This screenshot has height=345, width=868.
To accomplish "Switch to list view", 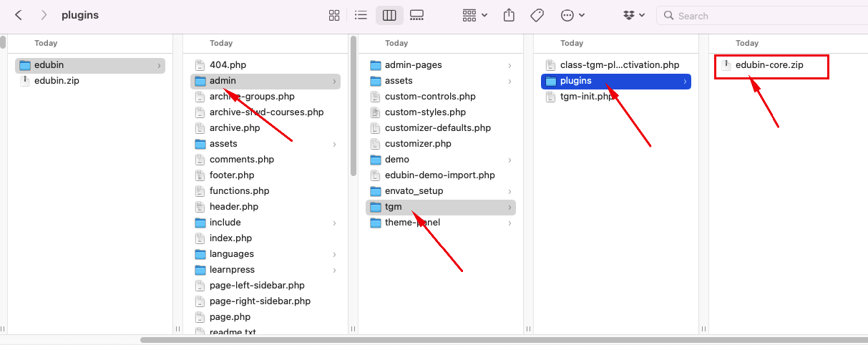I will [x=361, y=15].
